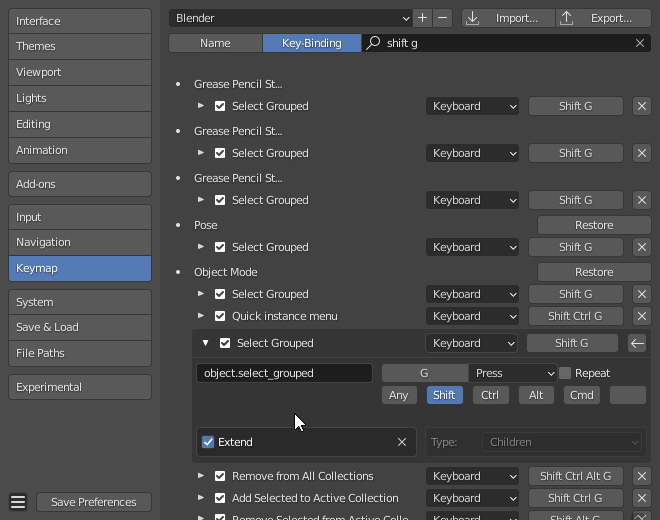This screenshot has width=660, height=520.
Task: Uncheck Add Selected to Active Collection
Action: point(220,498)
